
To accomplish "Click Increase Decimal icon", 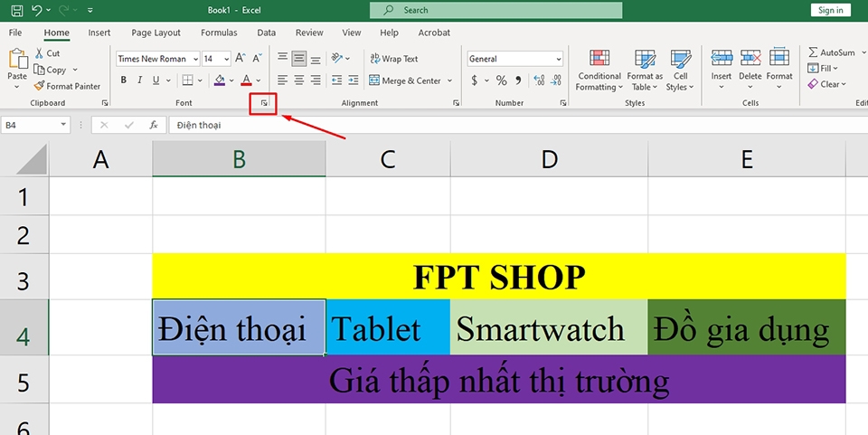I will [x=539, y=80].
